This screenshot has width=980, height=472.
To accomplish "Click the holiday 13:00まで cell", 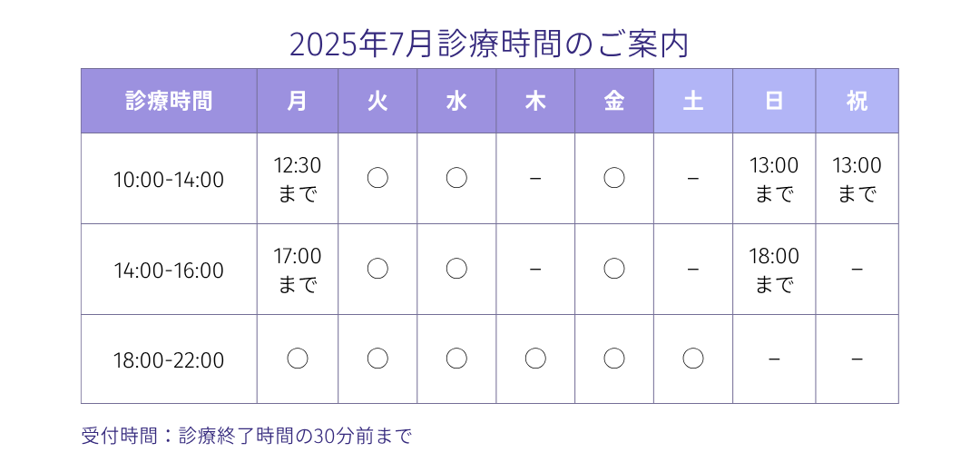I will 857,179.
